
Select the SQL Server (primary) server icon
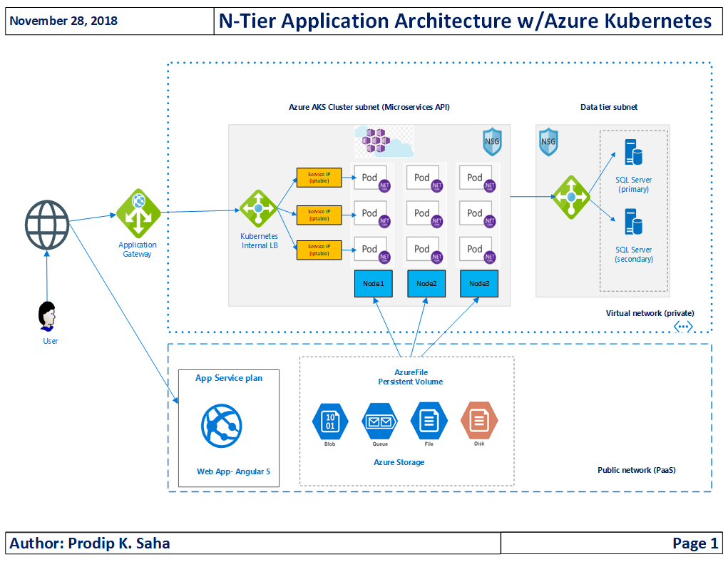click(633, 153)
